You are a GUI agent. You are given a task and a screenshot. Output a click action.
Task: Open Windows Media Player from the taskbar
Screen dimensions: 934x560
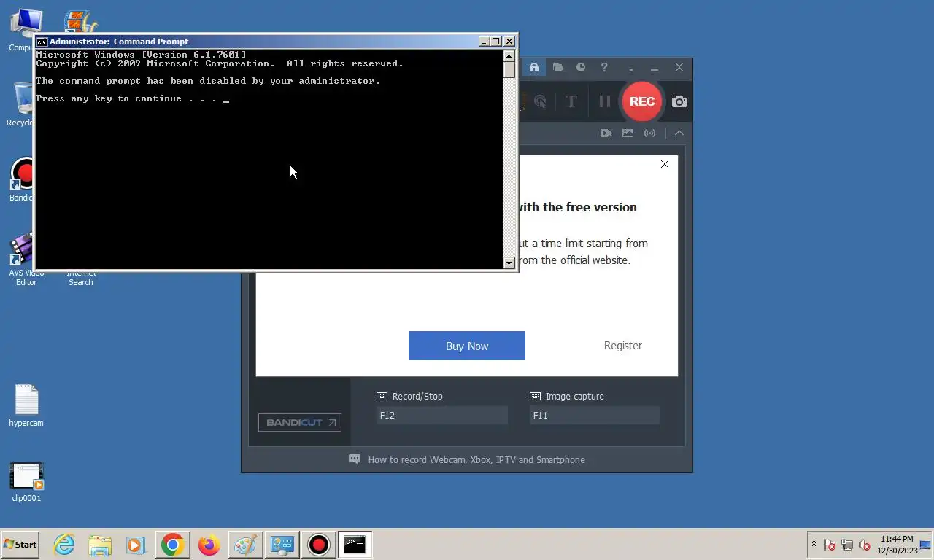click(135, 545)
